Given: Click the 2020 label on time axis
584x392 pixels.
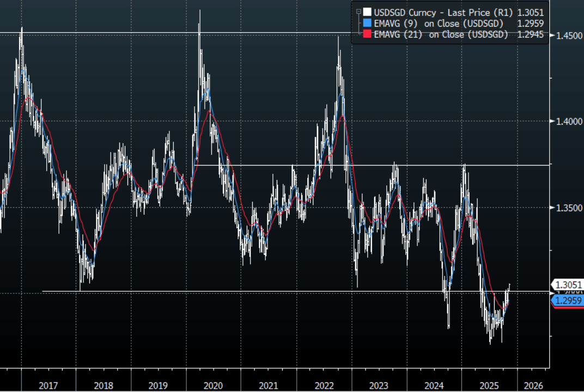Looking at the screenshot, I should click(214, 385).
